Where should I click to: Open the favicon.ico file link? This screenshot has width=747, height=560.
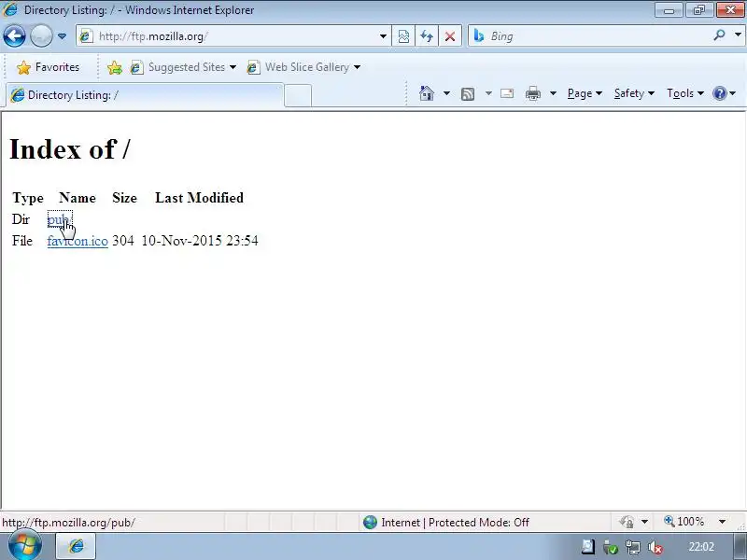click(78, 241)
